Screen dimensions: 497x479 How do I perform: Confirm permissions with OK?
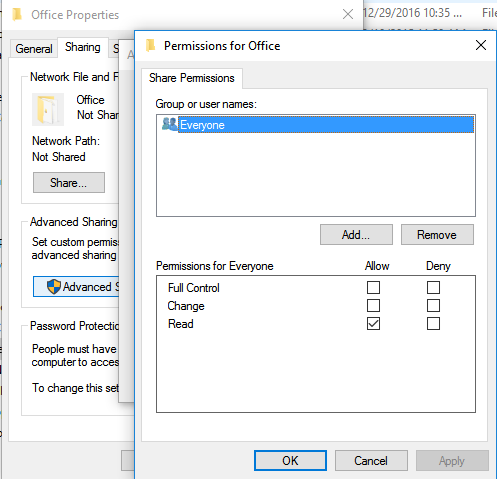click(x=290, y=461)
